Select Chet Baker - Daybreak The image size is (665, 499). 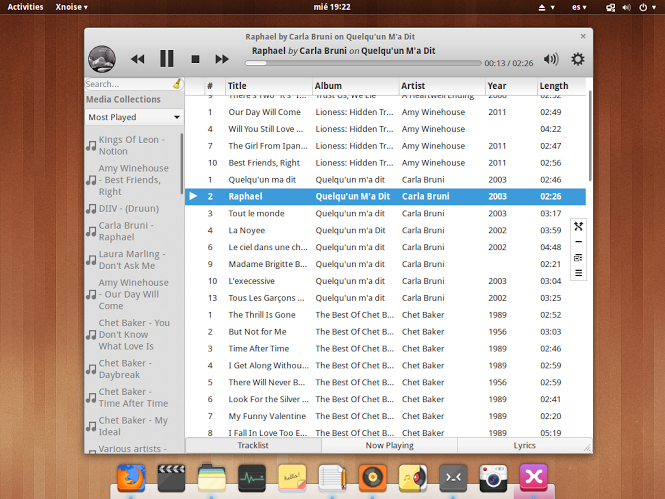(x=127, y=369)
